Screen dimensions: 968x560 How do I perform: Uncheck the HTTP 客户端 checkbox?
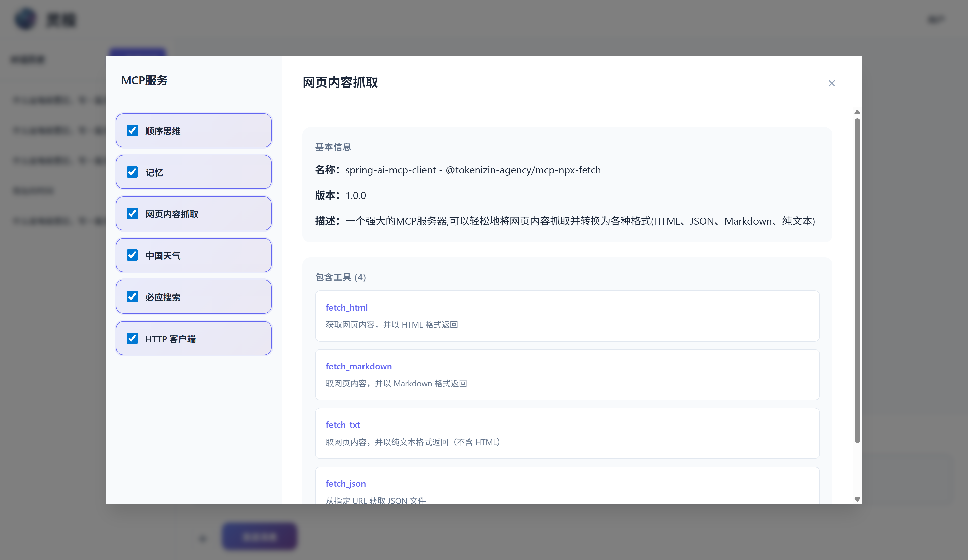point(132,338)
